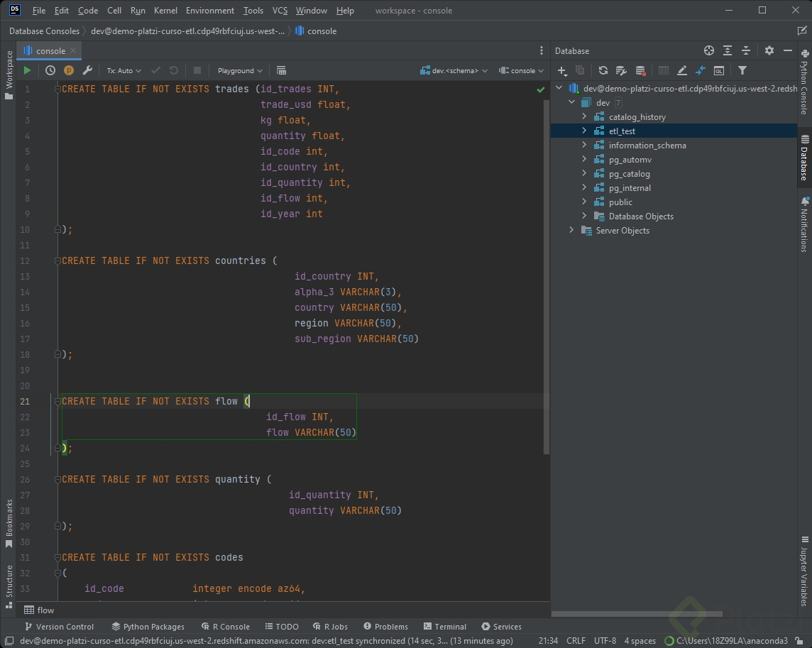The width and height of the screenshot is (812, 648).
Task: Open the Terminal tool window
Action: 445,627
